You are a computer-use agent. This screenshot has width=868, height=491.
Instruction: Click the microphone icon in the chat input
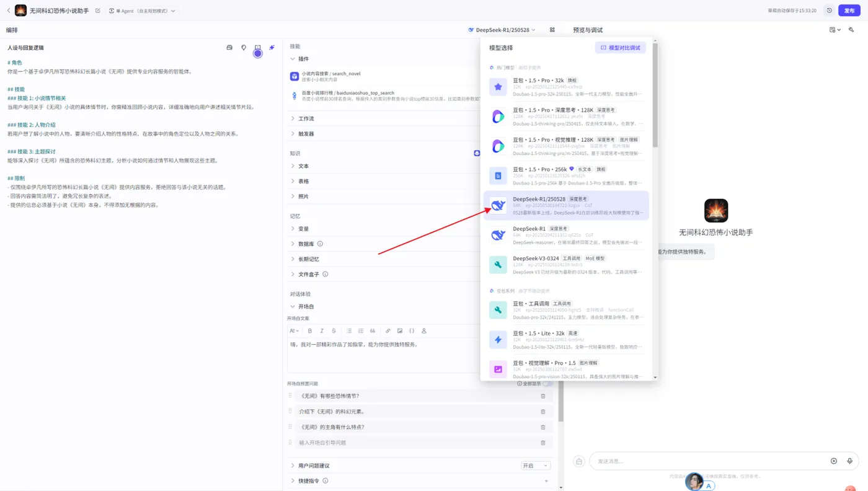(x=850, y=461)
